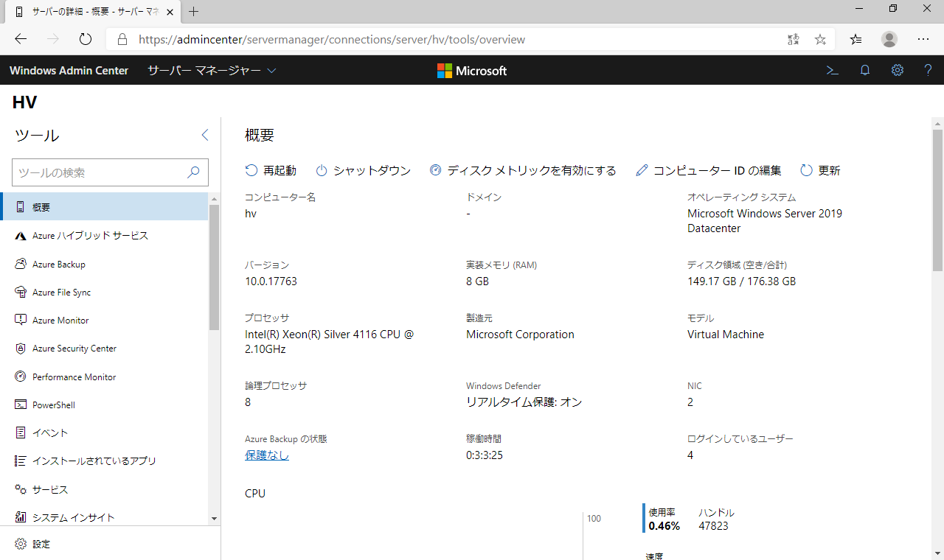
Task: Open the favorites list icon
Action: (855, 39)
